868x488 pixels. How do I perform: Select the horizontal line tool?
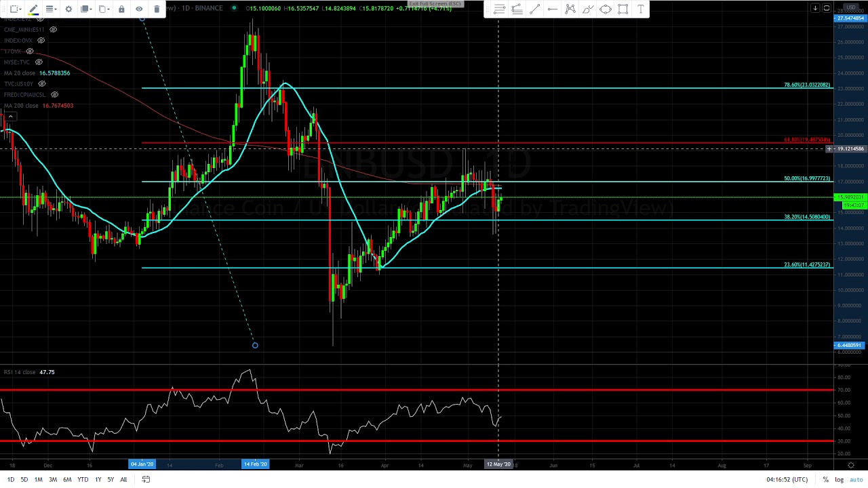tap(552, 9)
